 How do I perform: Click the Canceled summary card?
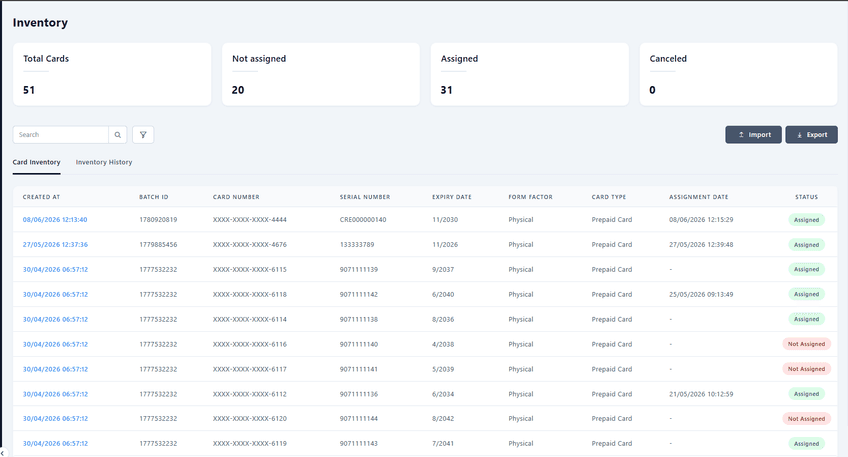click(x=738, y=75)
